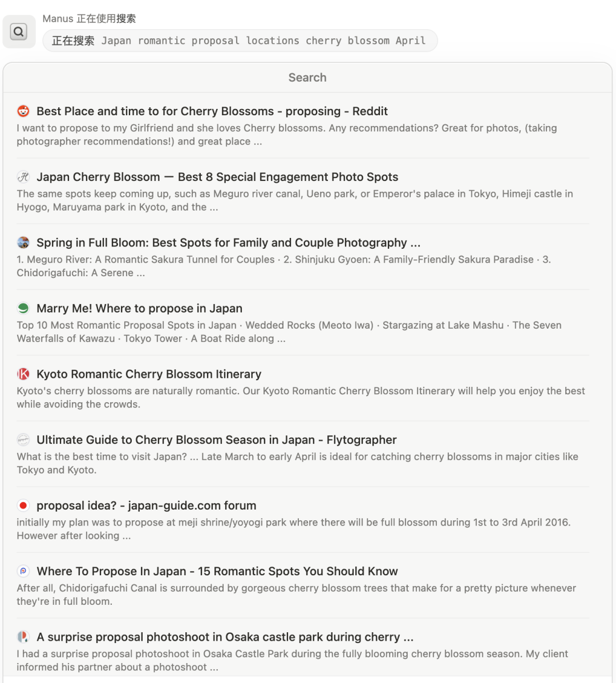616x683 pixels.
Task: Click the magnifier search icon by Manus
Action: pyautogui.click(x=19, y=32)
